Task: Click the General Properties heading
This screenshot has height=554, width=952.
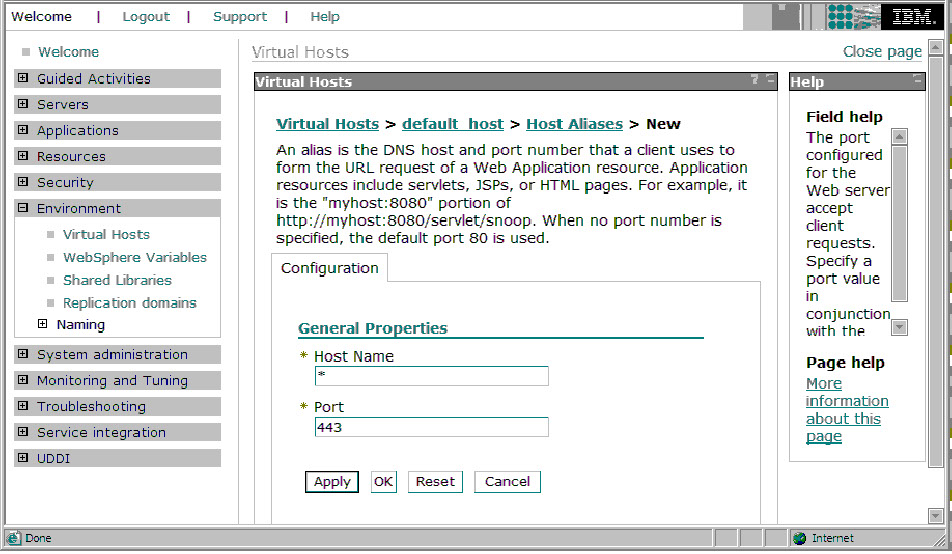Action: (x=373, y=329)
